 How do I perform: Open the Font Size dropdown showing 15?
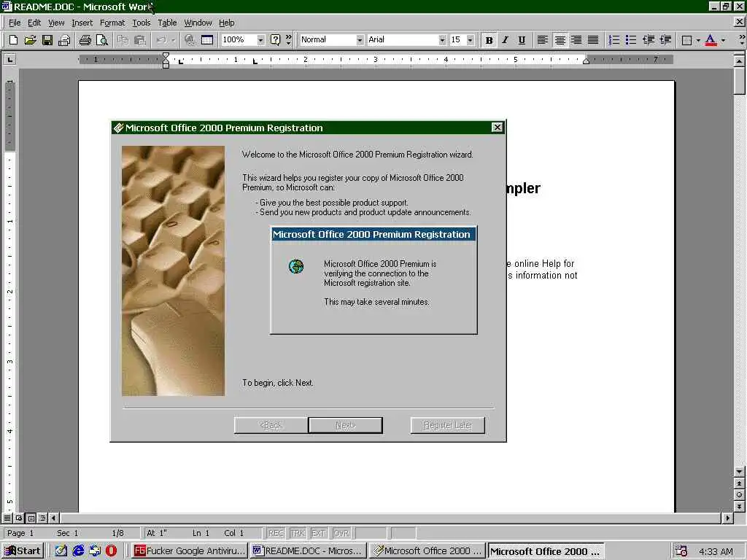[x=471, y=40]
